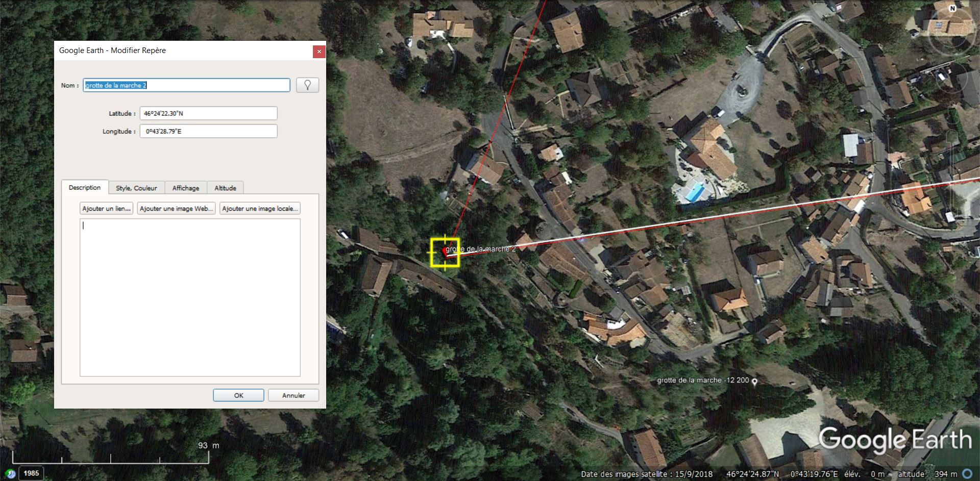Select the yellow placemark target crosshair
Image resolution: width=980 pixels, height=481 pixels.
click(x=445, y=252)
